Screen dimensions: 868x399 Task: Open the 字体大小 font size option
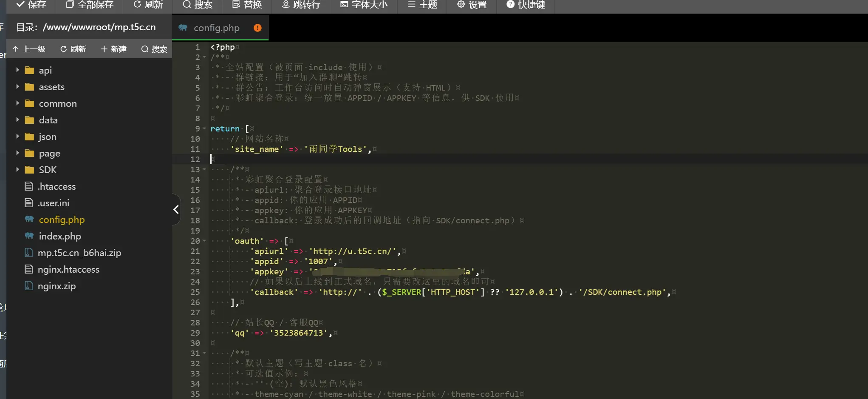[364, 5]
